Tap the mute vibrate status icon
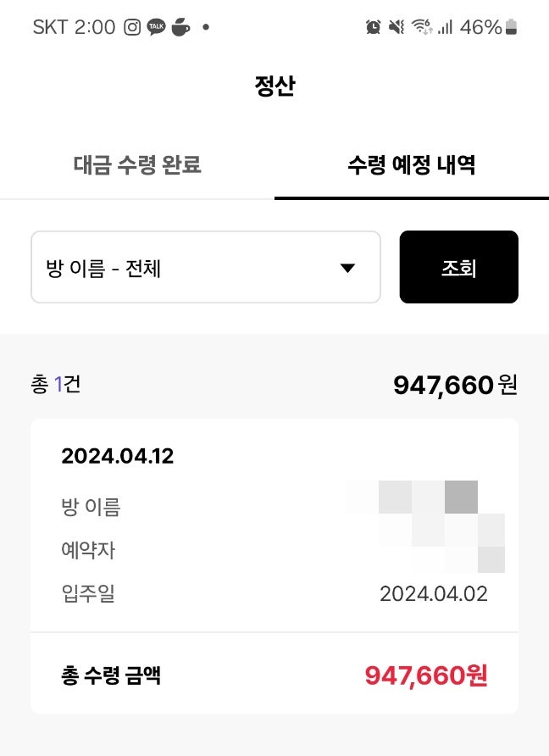Viewport: 549px width, 756px height. click(396, 27)
